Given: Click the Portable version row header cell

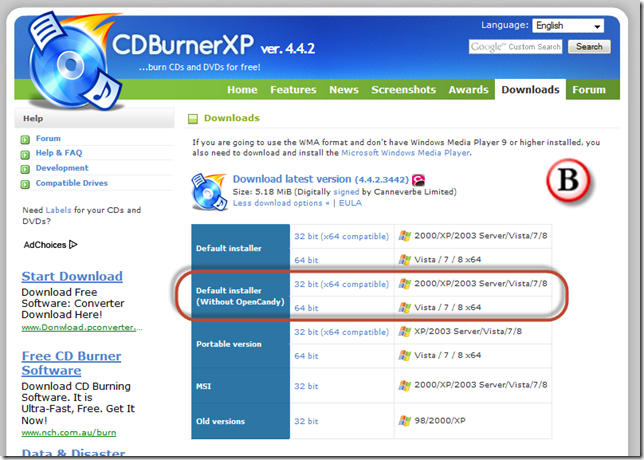Looking at the screenshot, I should tap(241, 344).
